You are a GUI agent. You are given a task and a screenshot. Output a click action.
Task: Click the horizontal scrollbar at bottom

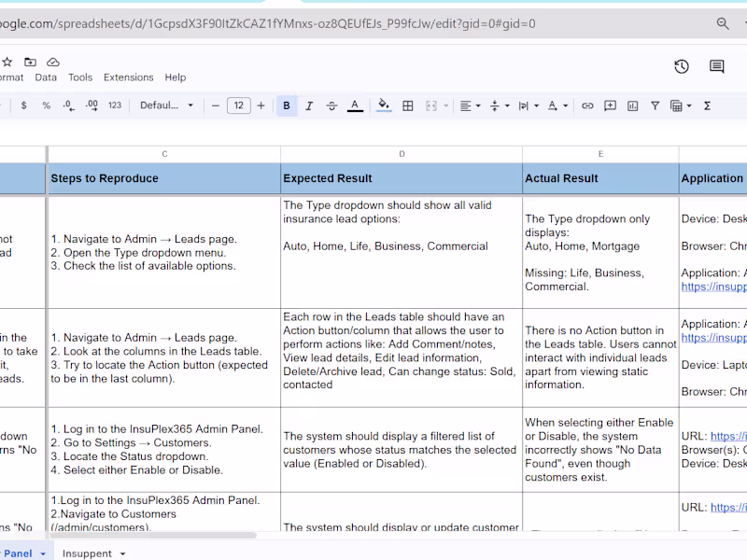click(152, 535)
